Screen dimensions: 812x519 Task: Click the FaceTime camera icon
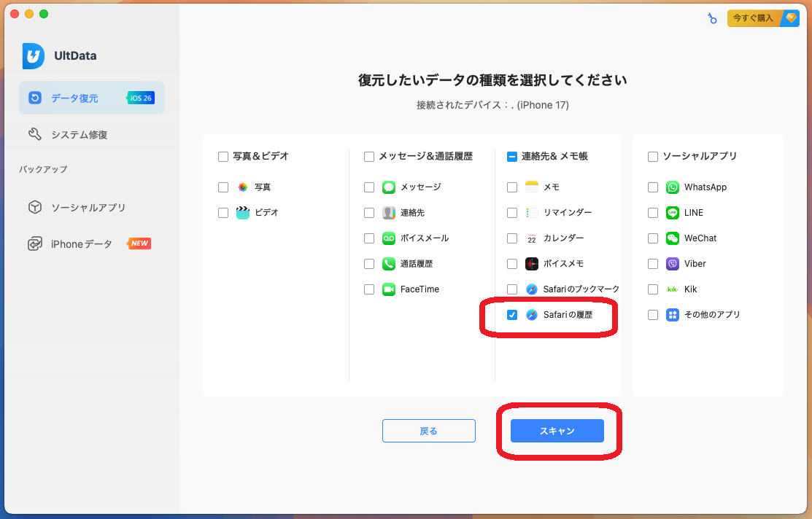coord(389,289)
